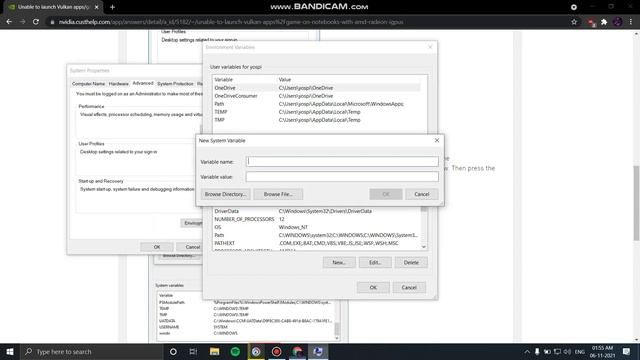
Task: Click the Browse Directory button in New System Variable
Action: coord(225,194)
